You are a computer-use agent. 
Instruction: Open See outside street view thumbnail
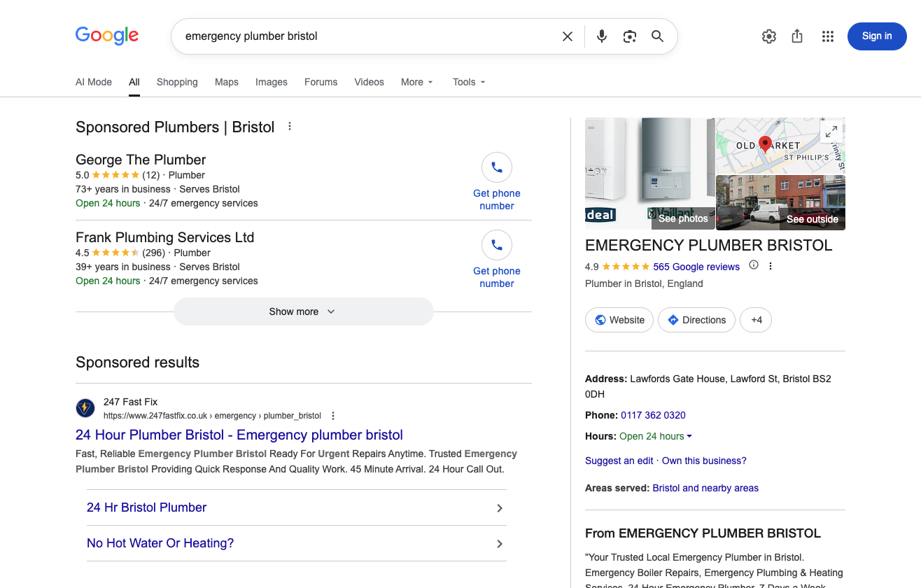click(780, 202)
